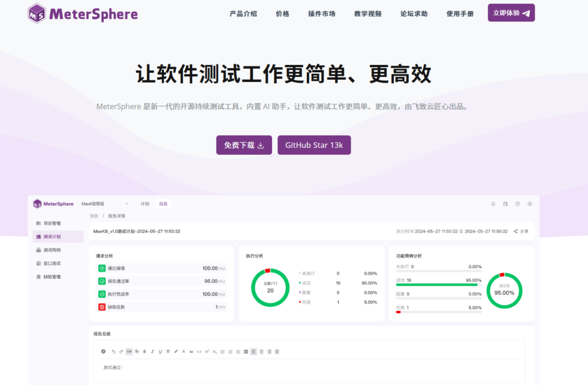Enable strikethrough in the report summary editor
This screenshot has width=588, height=385.
[167, 351]
